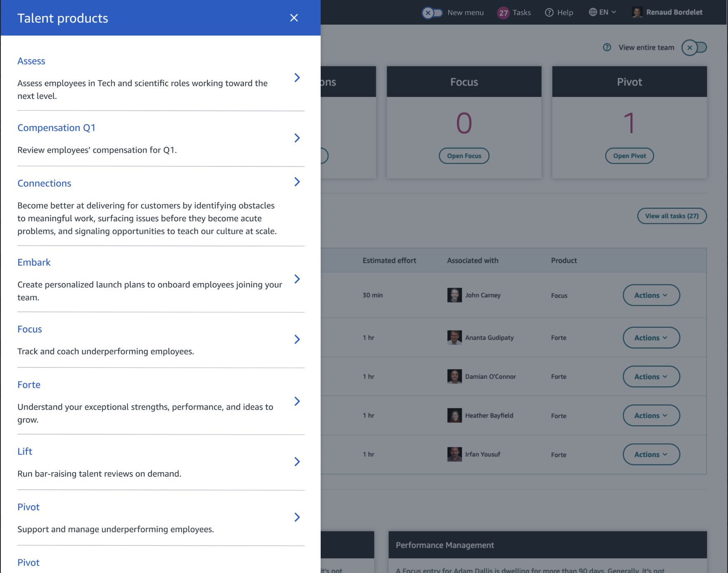
Task: Click the Associated with column header
Action: tap(473, 260)
